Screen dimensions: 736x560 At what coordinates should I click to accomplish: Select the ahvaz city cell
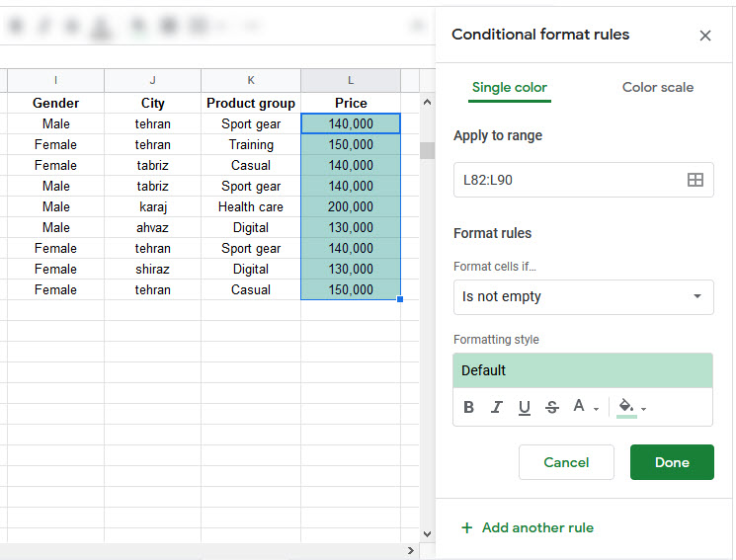click(x=152, y=227)
